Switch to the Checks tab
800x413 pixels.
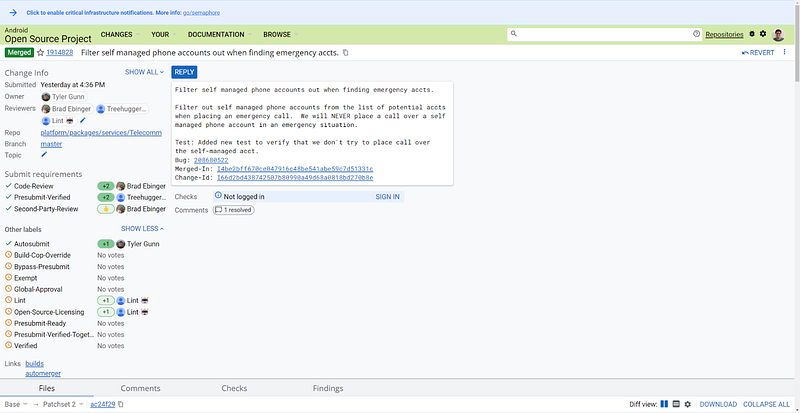click(234, 388)
